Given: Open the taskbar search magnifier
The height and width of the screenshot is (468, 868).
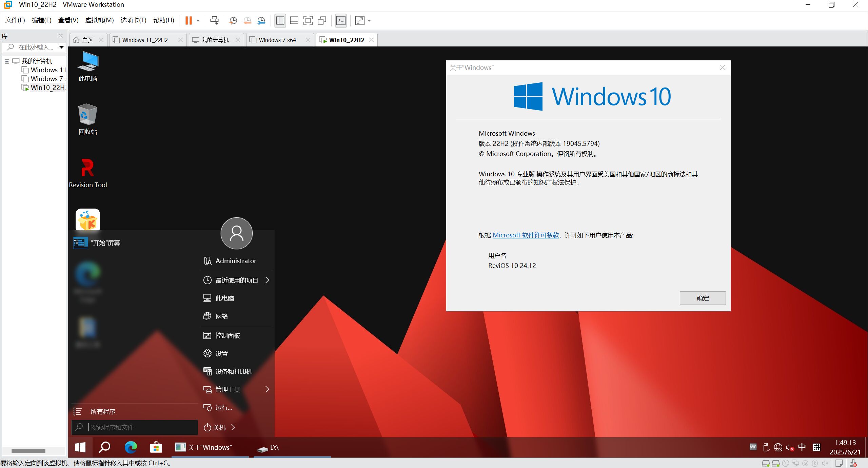Looking at the screenshot, I should 104,447.
